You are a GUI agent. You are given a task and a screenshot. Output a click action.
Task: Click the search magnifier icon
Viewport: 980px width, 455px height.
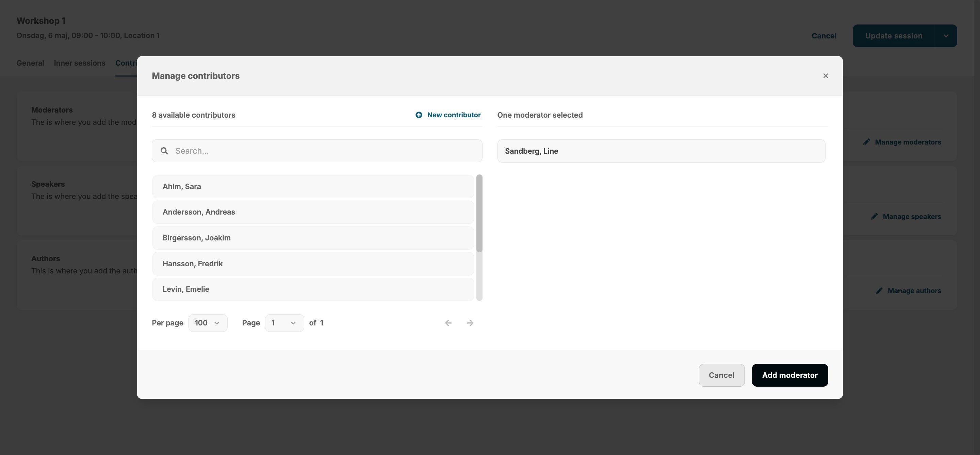tap(164, 151)
